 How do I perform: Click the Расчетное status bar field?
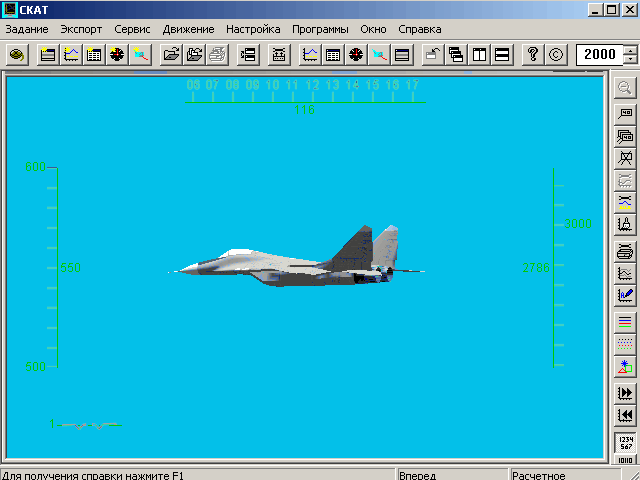pyautogui.click(x=566, y=475)
